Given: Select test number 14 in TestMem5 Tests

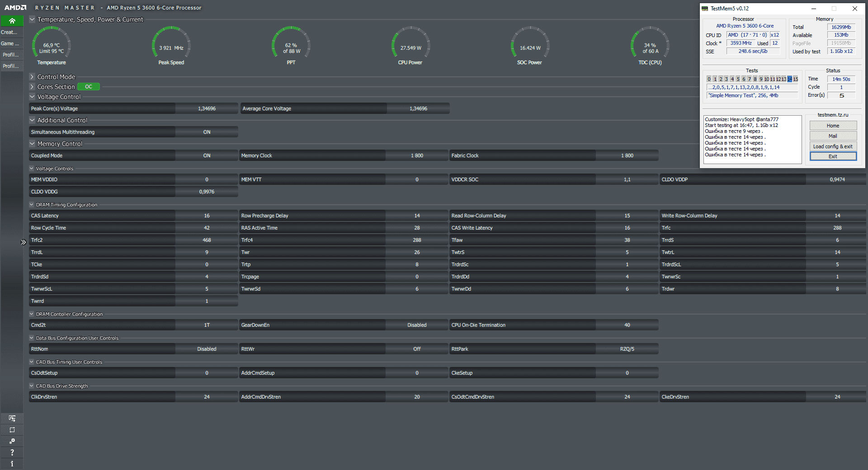Looking at the screenshot, I should pyautogui.click(x=789, y=79).
